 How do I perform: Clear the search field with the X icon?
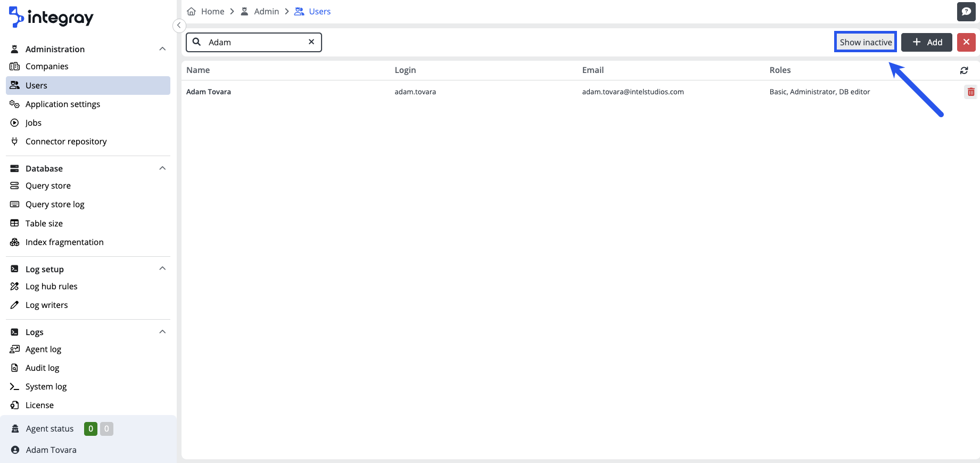(311, 42)
